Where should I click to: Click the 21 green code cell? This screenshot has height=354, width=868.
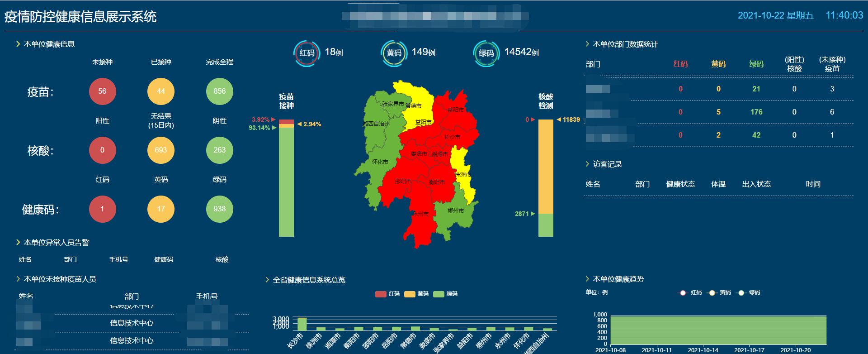pyautogui.click(x=756, y=89)
